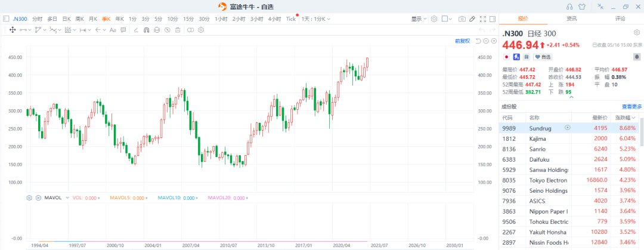Select the 15分 timeframe
This screenshot has height=250, width=644.
click(x=188, y=18)
